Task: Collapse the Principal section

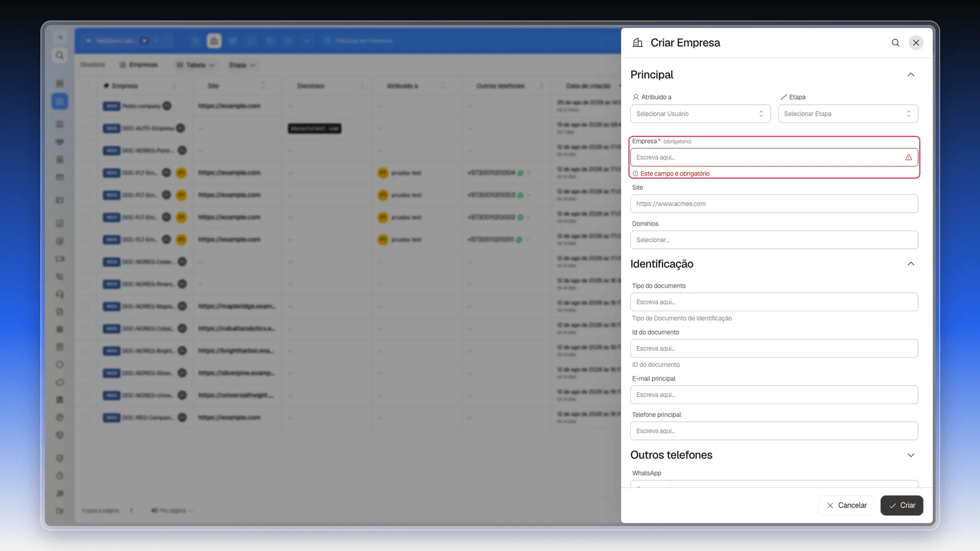Action: pyautogui.click(x=911, y=75)
